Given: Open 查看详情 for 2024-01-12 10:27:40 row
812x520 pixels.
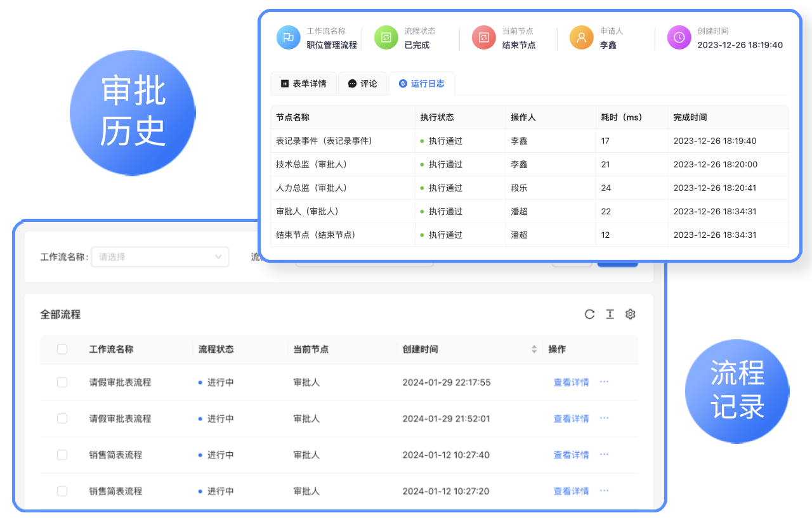Looking at the screenshot, I should pyautogui.click(x=571, y=455).
